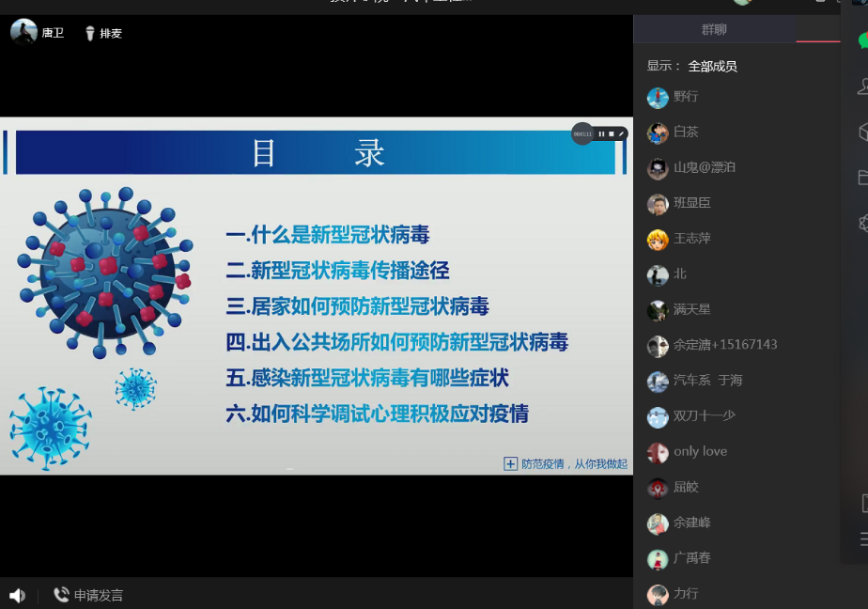Screen dimensions: 868x609
Task: Click the microphone icon next to 排麦
Action: pos(89,34)
